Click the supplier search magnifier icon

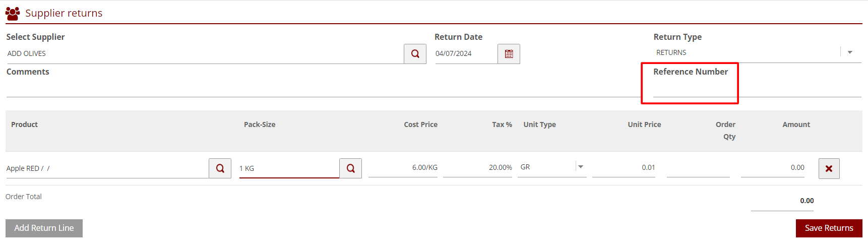tap(415, 54)
